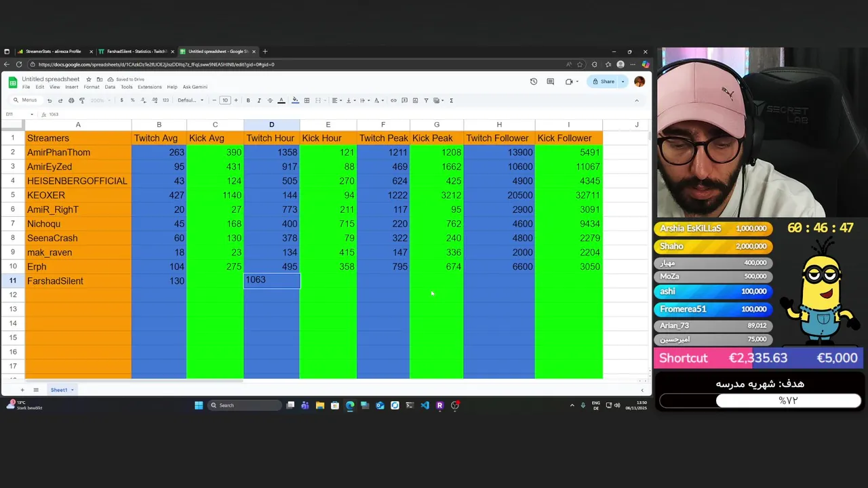Select column D header
This screenshot has width=868, height=488.
click(x=271, y=125)
